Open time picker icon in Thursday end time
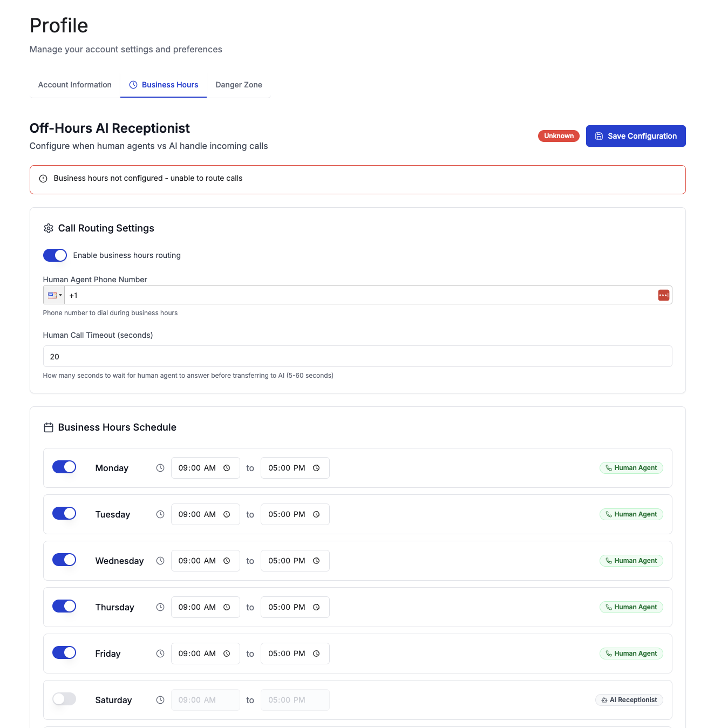Image resolution: width=714 pixels, height=728 pixels. 316,607
